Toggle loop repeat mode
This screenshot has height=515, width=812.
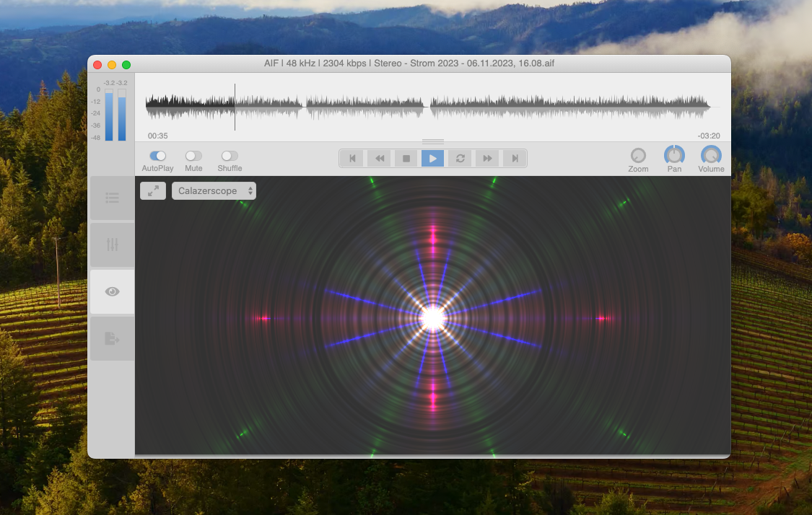460,159
